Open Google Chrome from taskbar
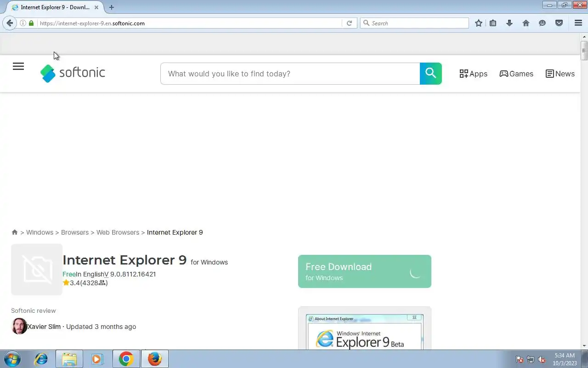Image resolution: width=588 pixels, height=368 pixels. point(126,359)
